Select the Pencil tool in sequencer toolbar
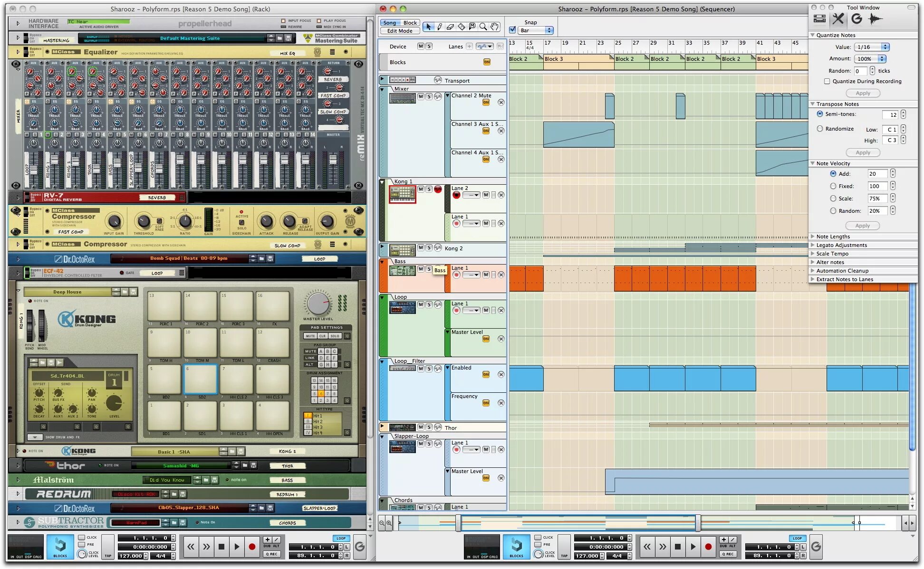Screen dimensions: 924x569 coord(440,27)
